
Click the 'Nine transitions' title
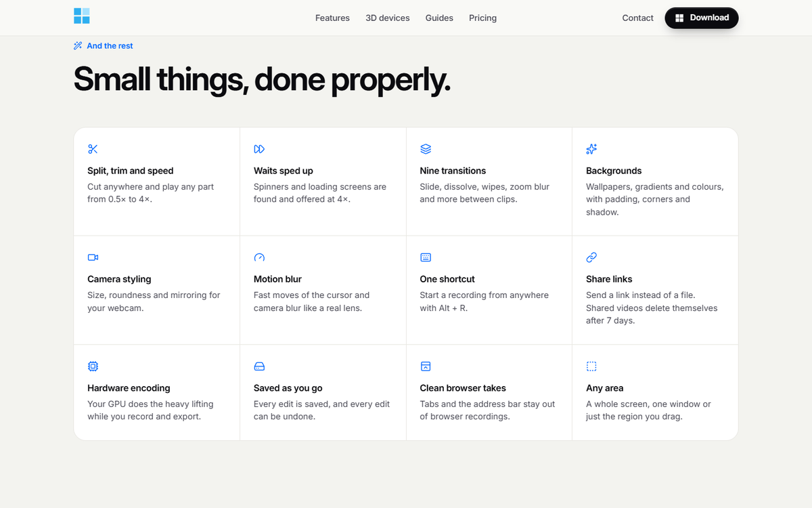click(x=453, y=171)
